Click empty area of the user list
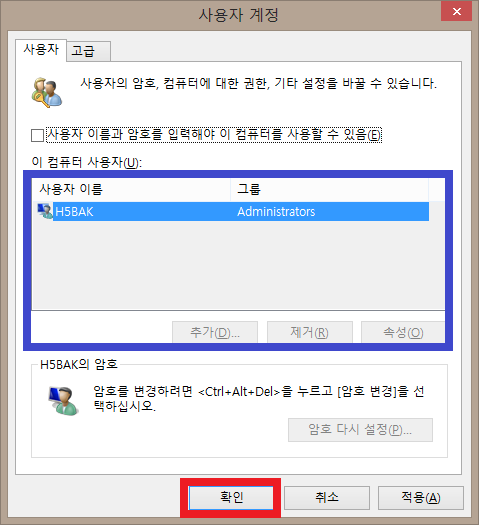This screenshot has width=479, height=525. (x=238, y=265)
